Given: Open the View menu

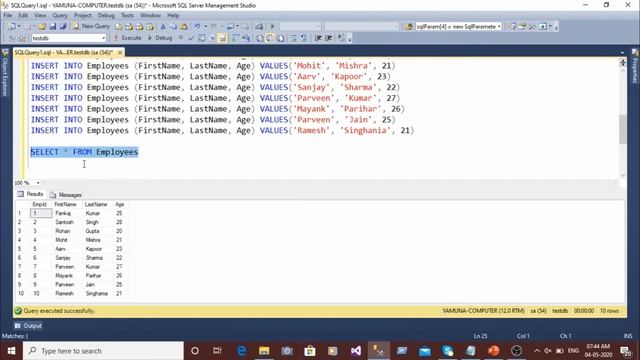Looking at the screenshot, I should pyautogui.click(x=40, y=15).
